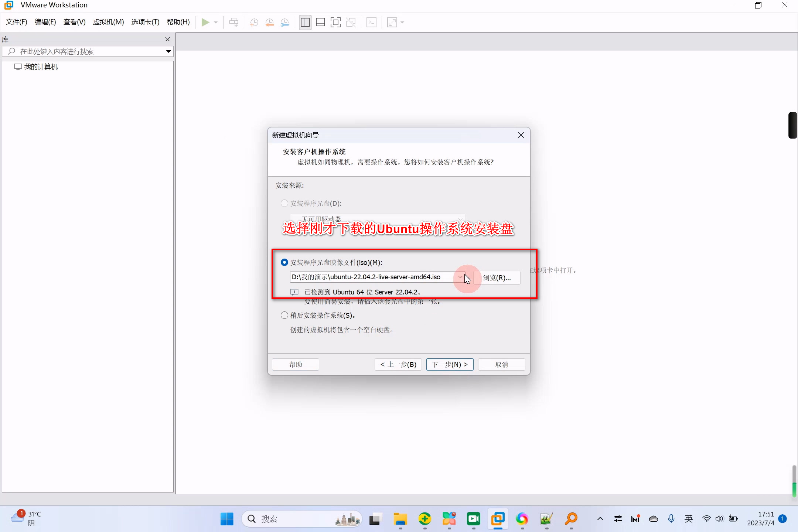Screen dimensions: 798x532
Task: Toggle the thumbnail bar view icon
Action: 320,23
